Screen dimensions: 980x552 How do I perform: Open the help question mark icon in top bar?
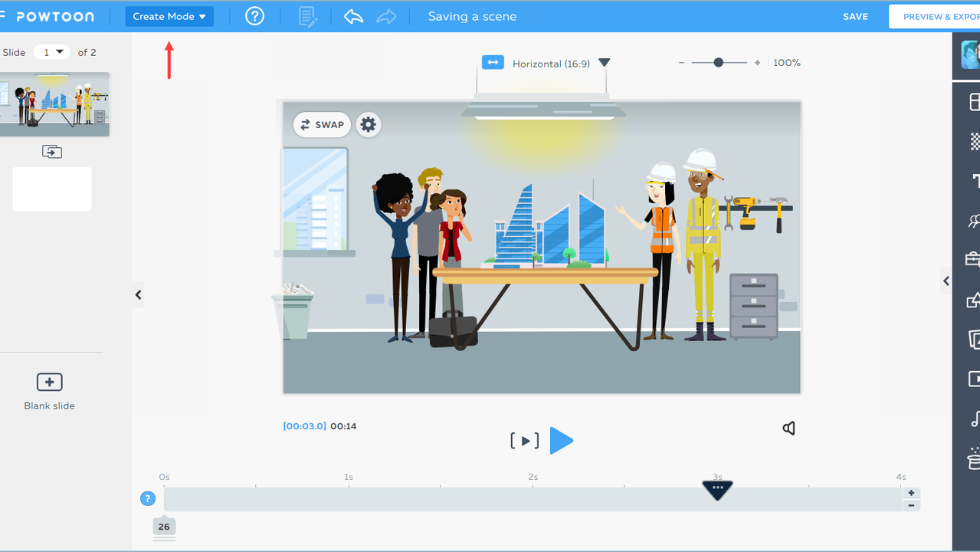click(x=254, y=16)
